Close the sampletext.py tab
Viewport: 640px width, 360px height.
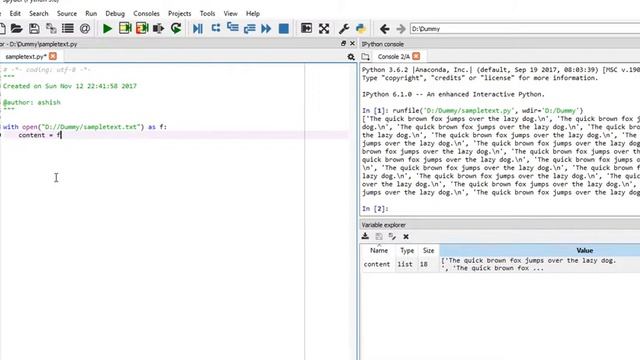[x=53, y=56]
